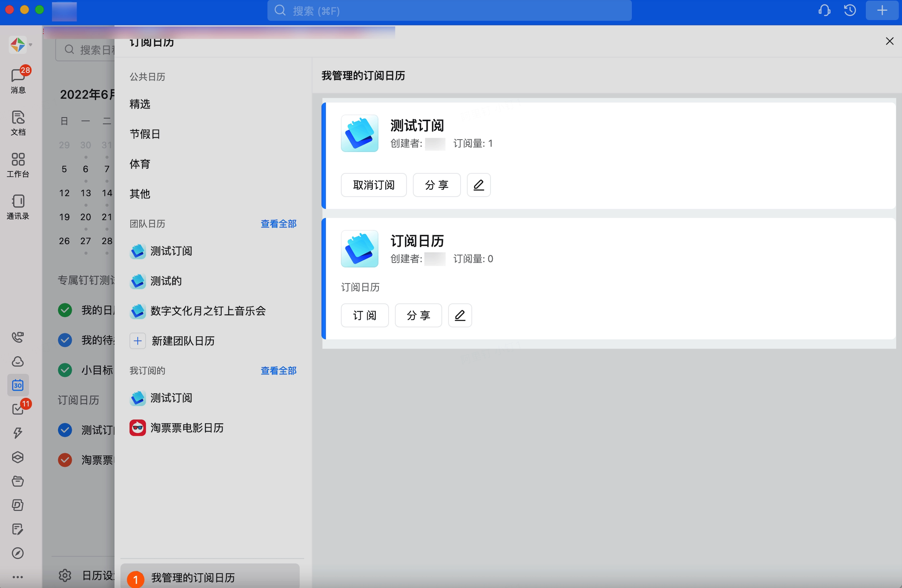Uncheck the 小目标 calendar checkbox

(x=65, y=370)
